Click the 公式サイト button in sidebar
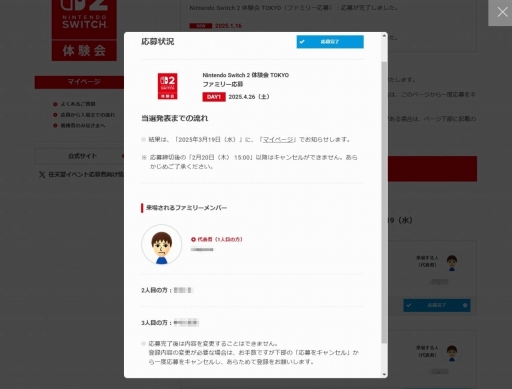 79,156
